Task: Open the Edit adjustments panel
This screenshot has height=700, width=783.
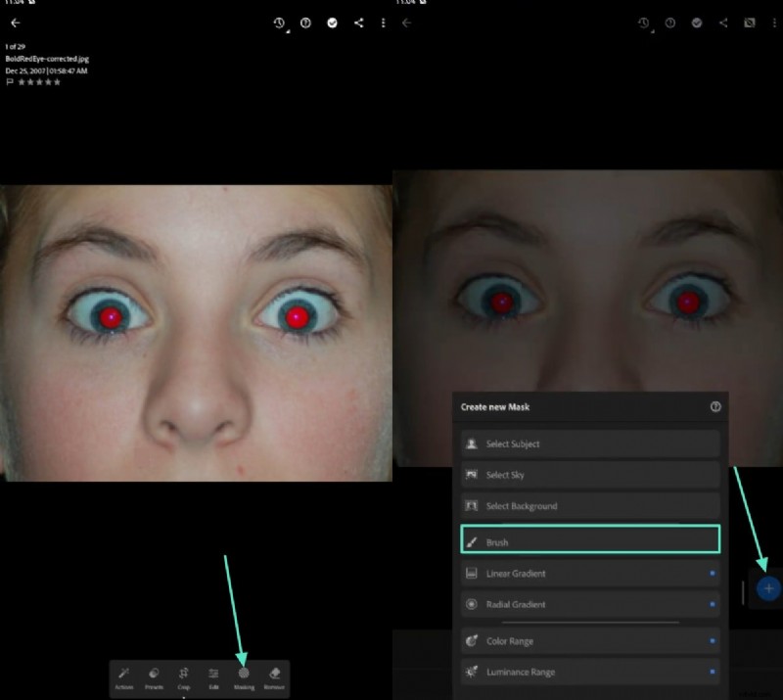Action: coord(211,676)
